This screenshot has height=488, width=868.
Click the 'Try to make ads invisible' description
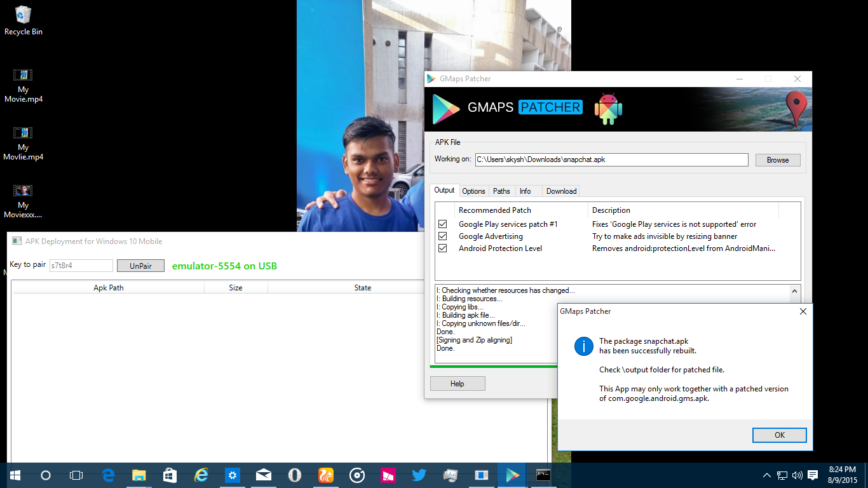[x=665, y=236]
